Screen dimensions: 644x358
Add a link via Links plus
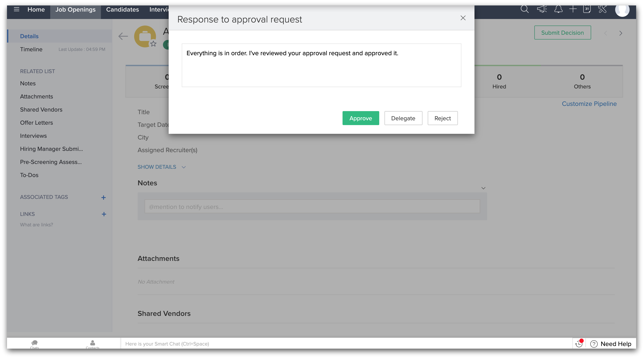(104, 214)
